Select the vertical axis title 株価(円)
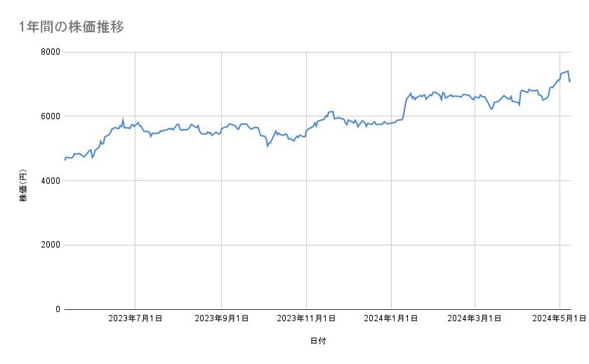 (x=23, y=186)
